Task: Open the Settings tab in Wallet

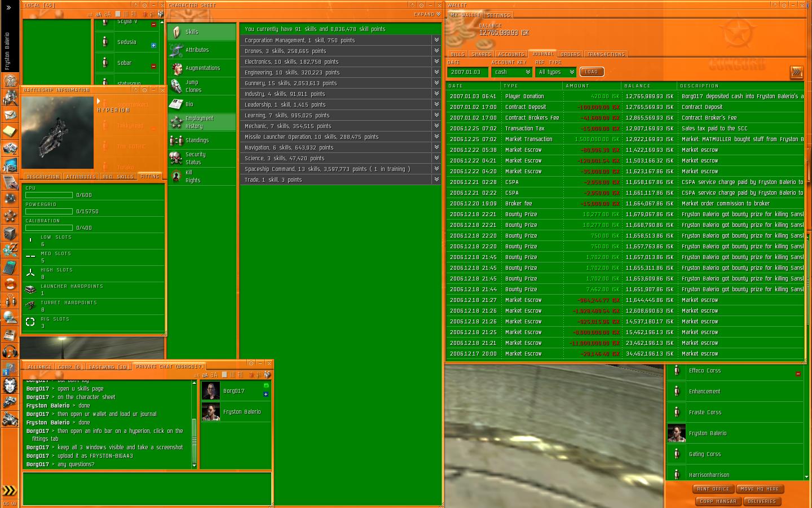Action: (498, 15)
